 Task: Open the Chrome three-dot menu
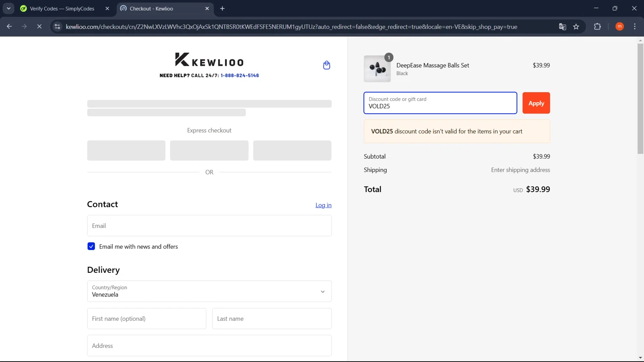pyautogui.click(x=635, y=27)
